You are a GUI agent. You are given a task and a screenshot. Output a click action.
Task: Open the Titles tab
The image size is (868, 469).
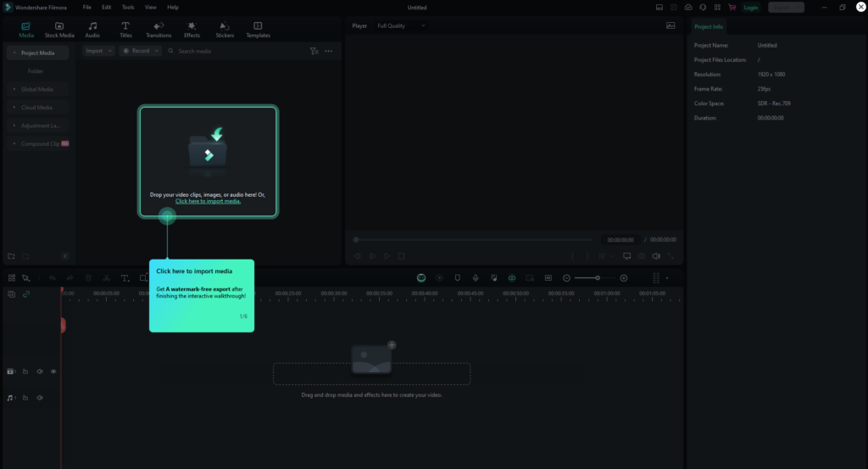(x=125, y=30)
